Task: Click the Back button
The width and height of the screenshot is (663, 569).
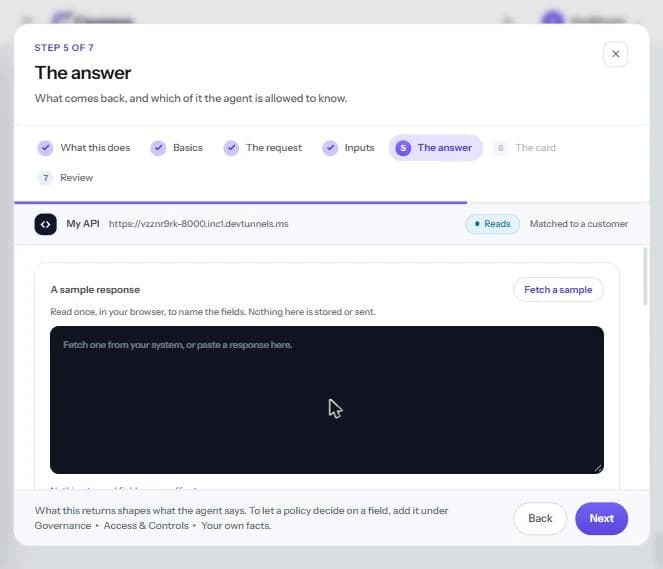Action: pos(540,518)
